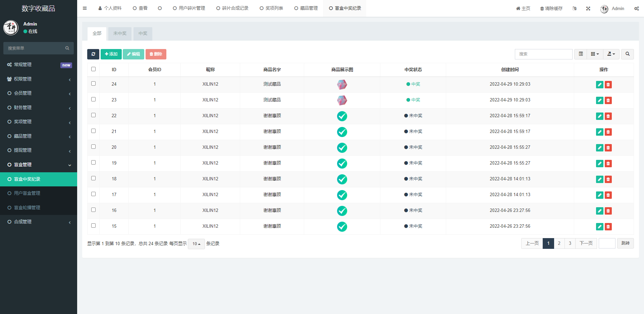Click the search magnifier icon beside search box
The image size is (644, 314).
tap(627, 54)
